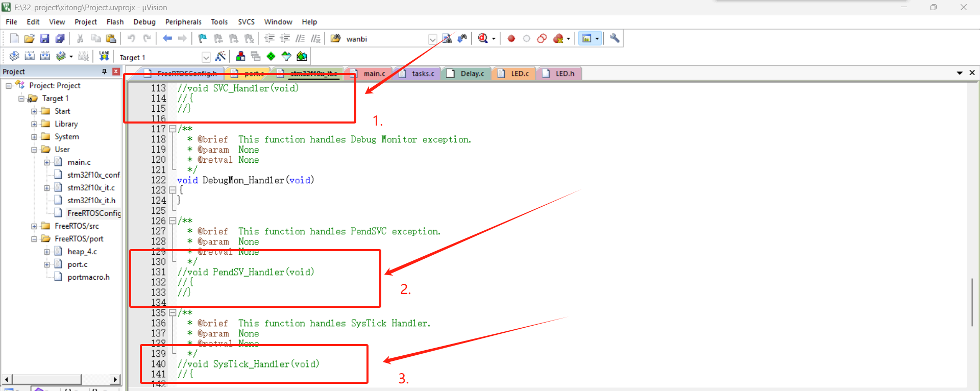Open batch build dropdown arrow
Screen dimensions: 980x391
click(71, 57)
